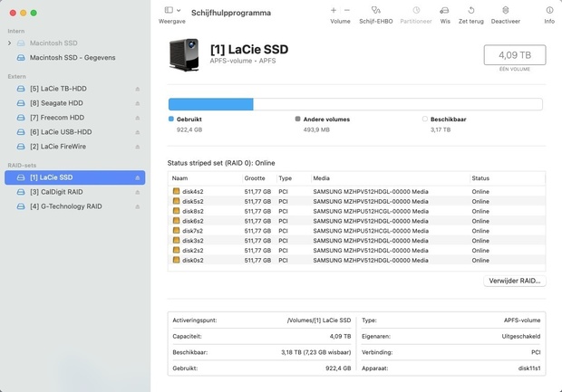Image resolution: width=562 pixels, height=392 pixels.
Task: Click the drive icon beside [1] LaCie SSD
Action: point(21,177)
